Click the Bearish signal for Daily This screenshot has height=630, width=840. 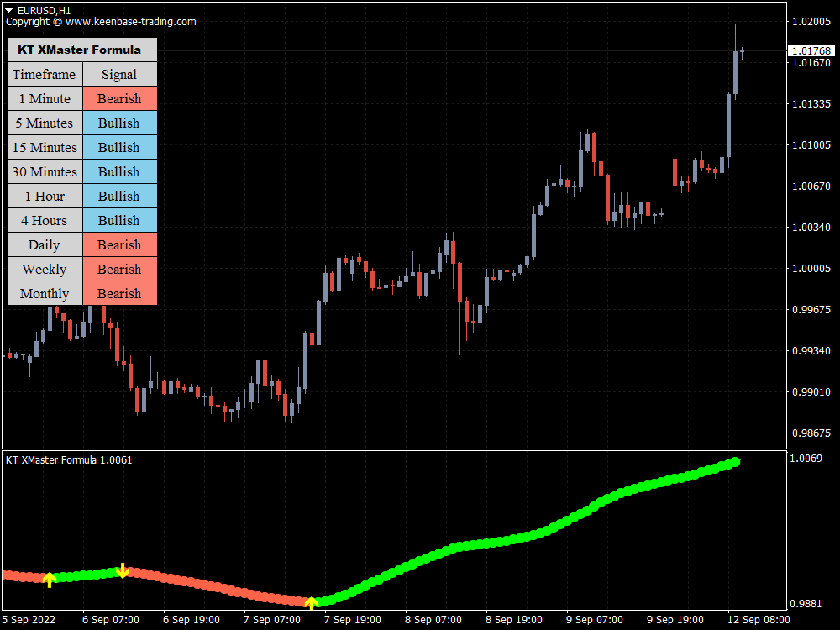pos(120,244)
